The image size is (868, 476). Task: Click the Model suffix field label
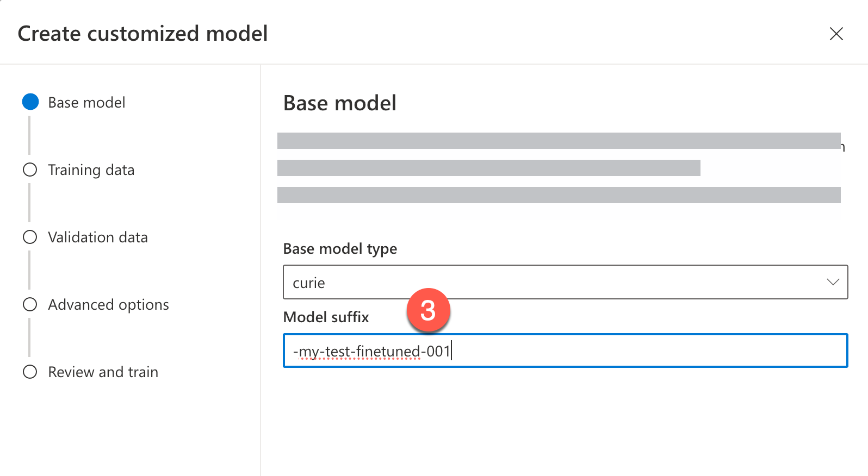point(325,317)
